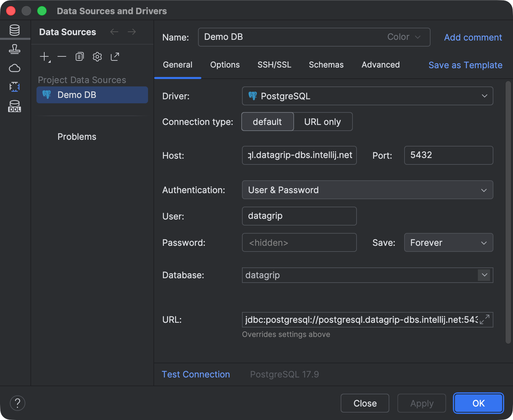Click the User field containing datagrip
The width and height of the screenshot is (513, 420).
[x=299, y=216]
